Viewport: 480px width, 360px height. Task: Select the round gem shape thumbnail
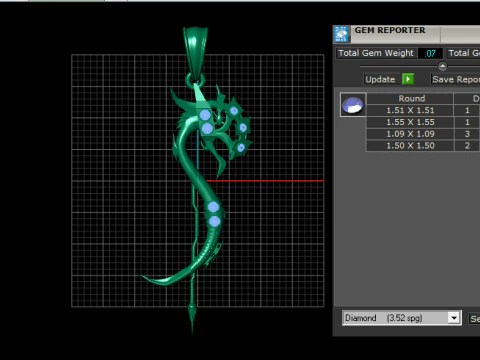pos(353,105)
